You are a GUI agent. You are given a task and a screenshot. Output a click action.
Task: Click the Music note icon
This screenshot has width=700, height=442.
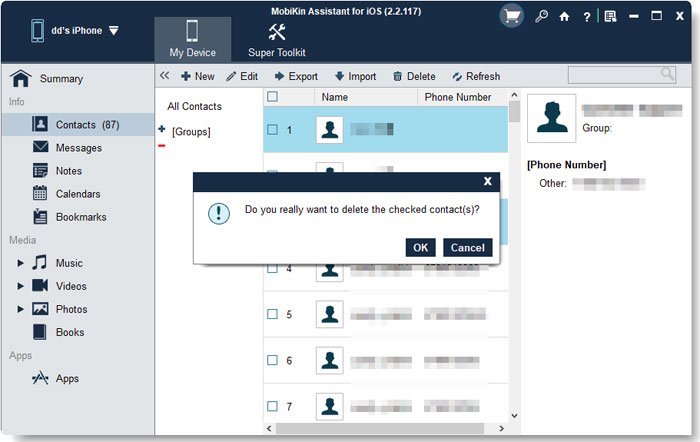(39, 262)
